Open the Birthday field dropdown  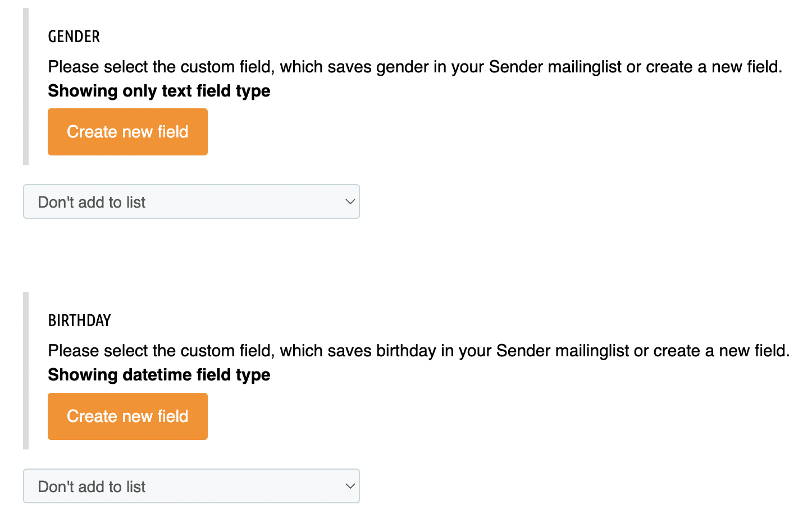(x=191, y=486)
